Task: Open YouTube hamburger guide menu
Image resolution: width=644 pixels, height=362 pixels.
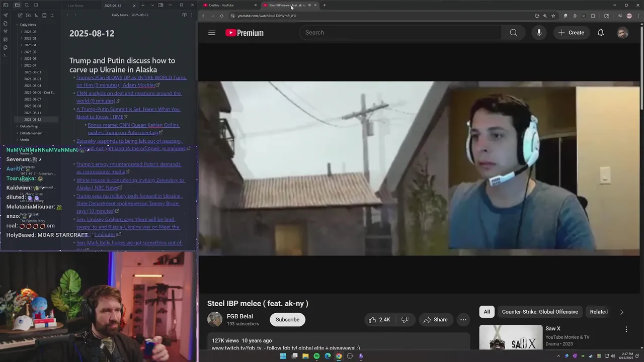Action: coord(212,33)
